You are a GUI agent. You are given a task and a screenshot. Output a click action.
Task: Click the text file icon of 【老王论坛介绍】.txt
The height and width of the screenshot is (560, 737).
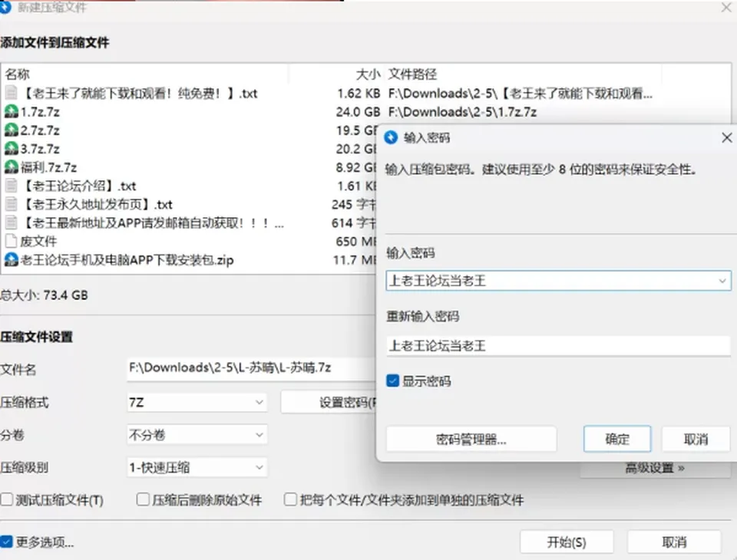coord(11,186)
